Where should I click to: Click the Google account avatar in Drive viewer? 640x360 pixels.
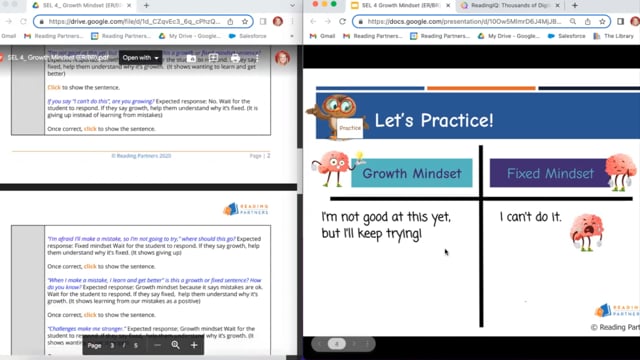click(x=282, y=58)
